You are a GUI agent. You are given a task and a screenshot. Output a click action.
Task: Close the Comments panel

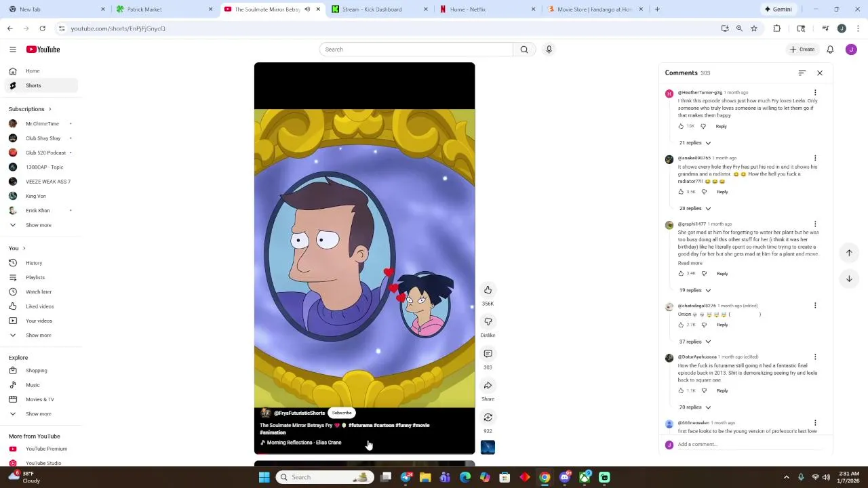[x=820, y=73]
